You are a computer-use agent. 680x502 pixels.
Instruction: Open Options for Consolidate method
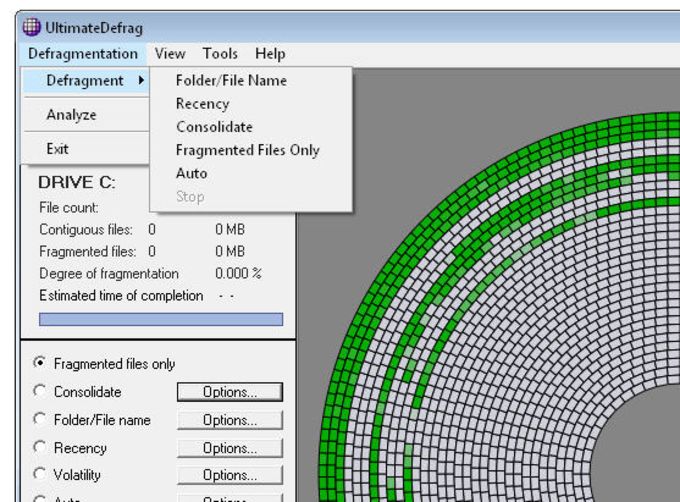tap(230, 392)
